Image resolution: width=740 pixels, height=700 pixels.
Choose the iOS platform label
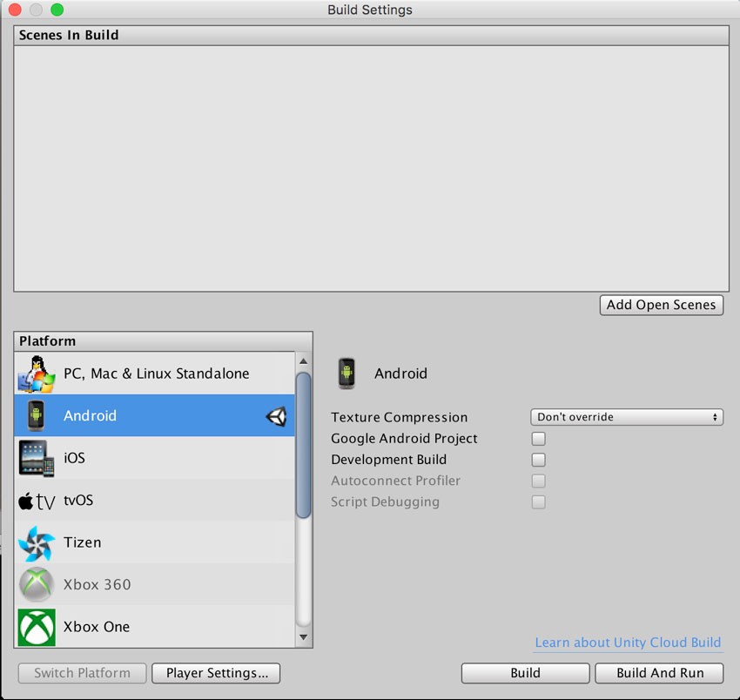75,458
